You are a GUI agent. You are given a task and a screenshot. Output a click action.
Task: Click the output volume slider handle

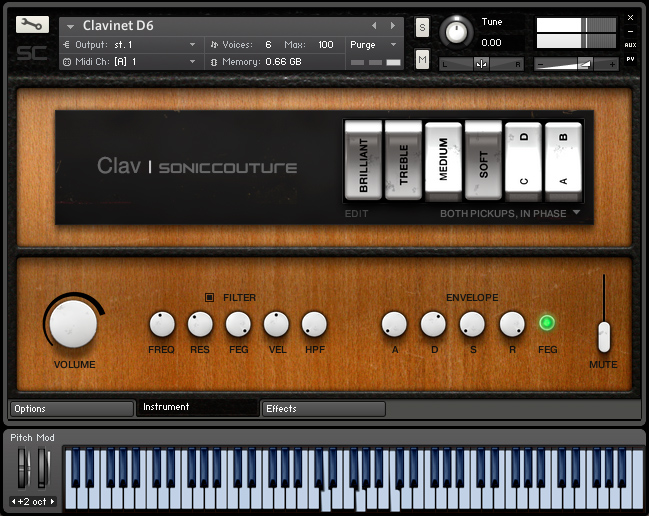pos(585,64)
